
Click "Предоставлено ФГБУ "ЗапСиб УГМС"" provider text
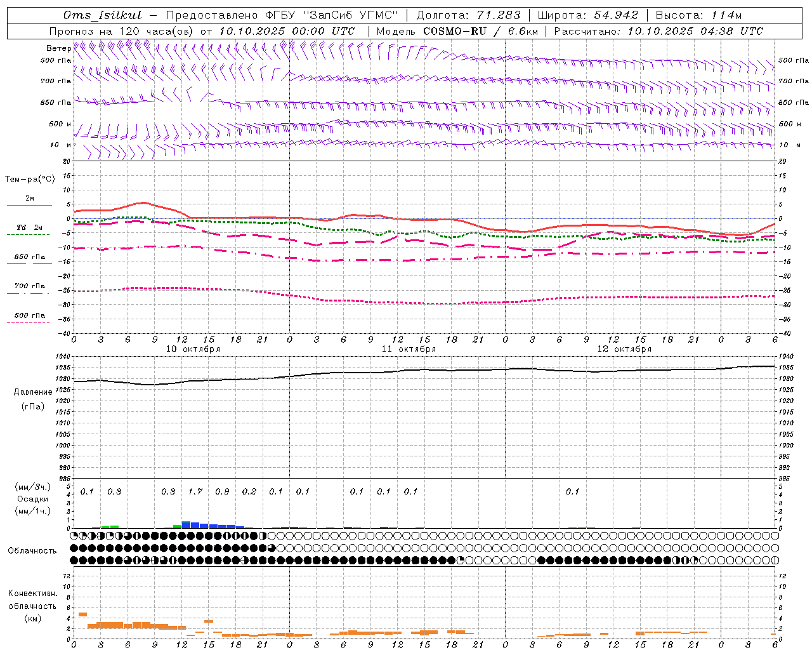pos(282,15)
